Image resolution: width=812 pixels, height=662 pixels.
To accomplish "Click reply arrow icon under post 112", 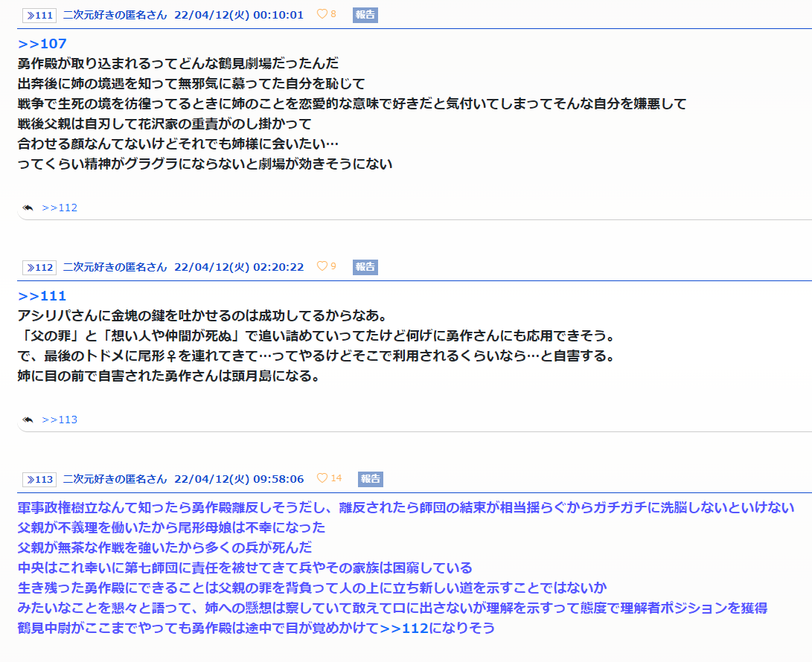I will tap(28, 420).
